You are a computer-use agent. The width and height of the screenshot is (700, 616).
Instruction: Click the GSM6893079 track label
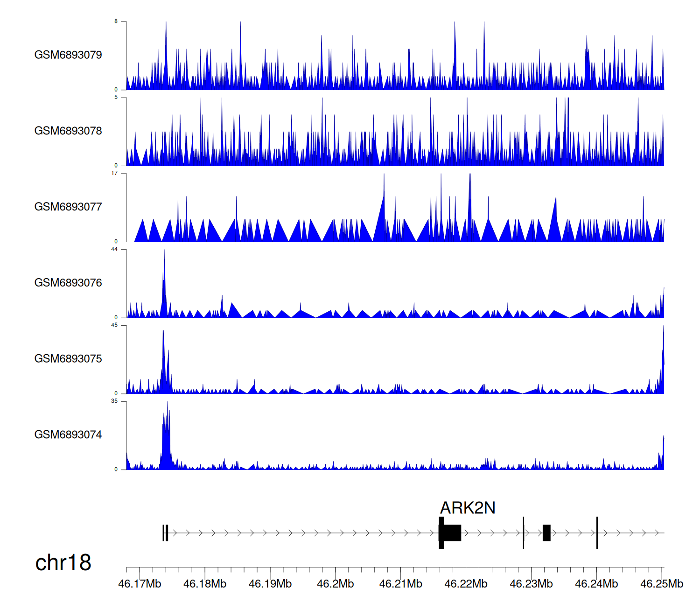tap(68, 55)
